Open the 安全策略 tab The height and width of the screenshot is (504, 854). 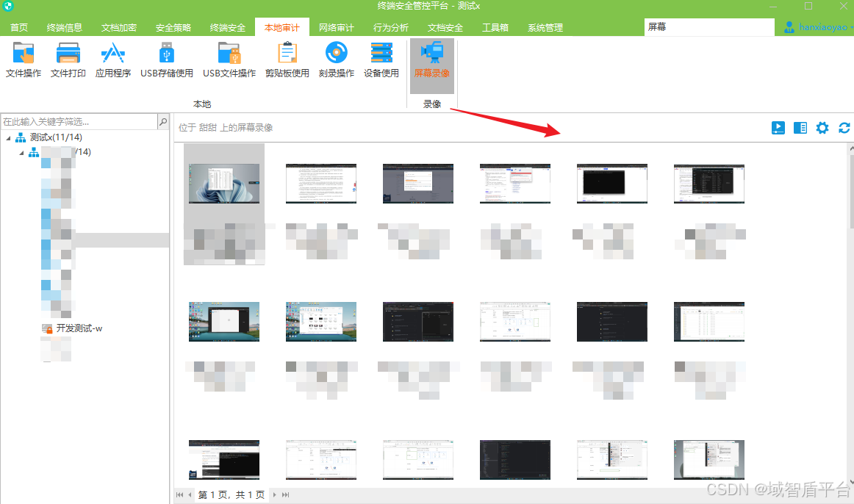(173, 27)
